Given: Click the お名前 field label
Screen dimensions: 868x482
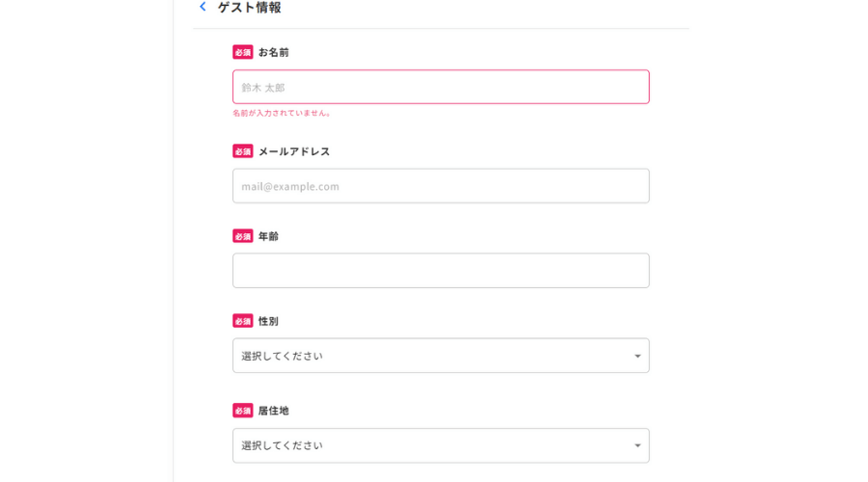Looking at the screenshot, I should click(x=274, y=52).
